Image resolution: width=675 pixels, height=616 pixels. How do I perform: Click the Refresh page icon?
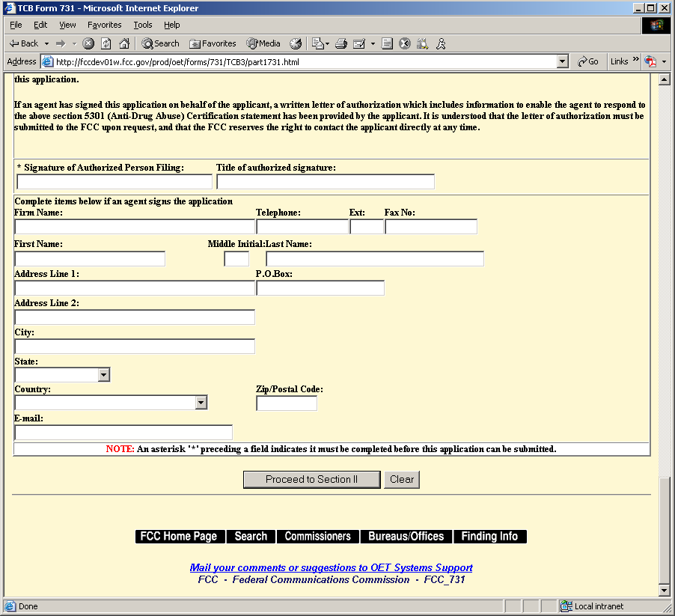[x=106, y=43]
